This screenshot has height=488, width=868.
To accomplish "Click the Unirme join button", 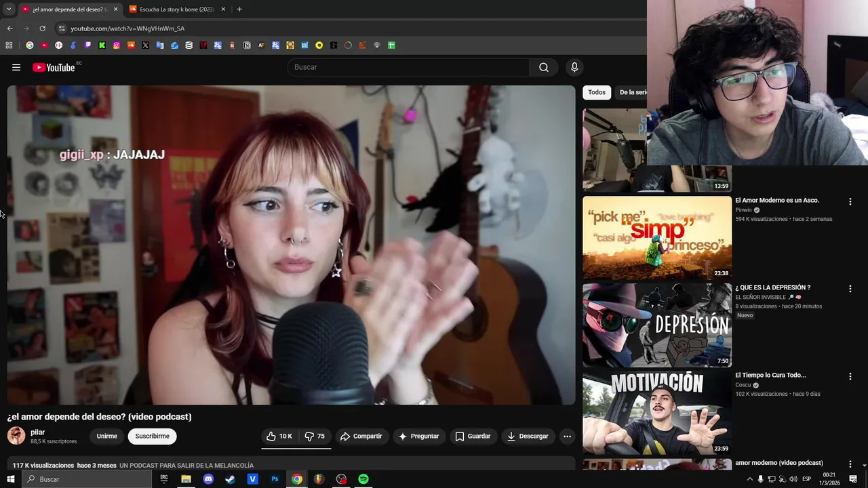I will (106, 436).
